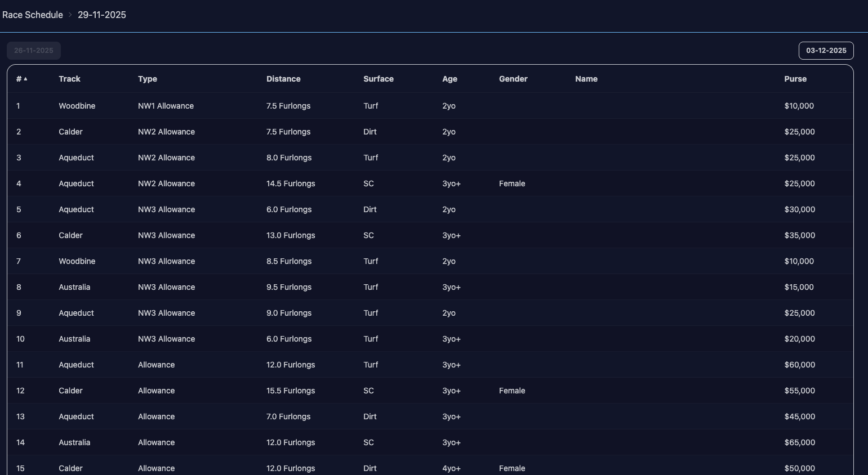Click the Distance column header
The height and width of the screenshot is (475, 868).
[x=283, y=79]
